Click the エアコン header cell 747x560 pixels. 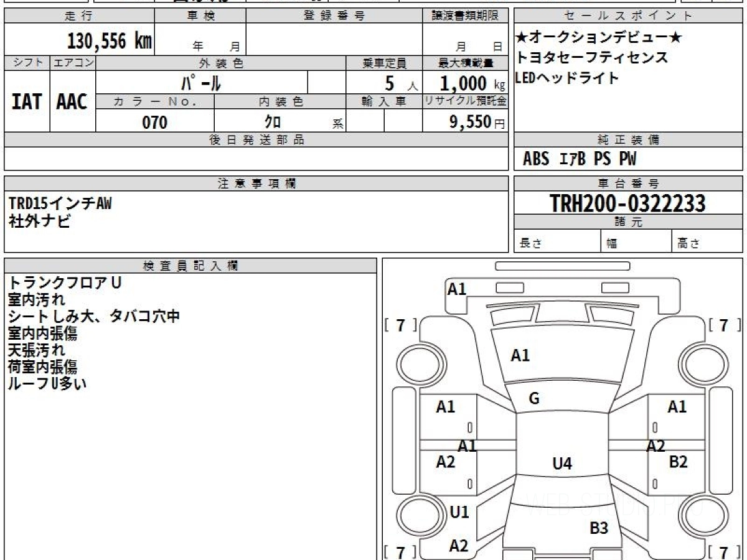point(73,63)
